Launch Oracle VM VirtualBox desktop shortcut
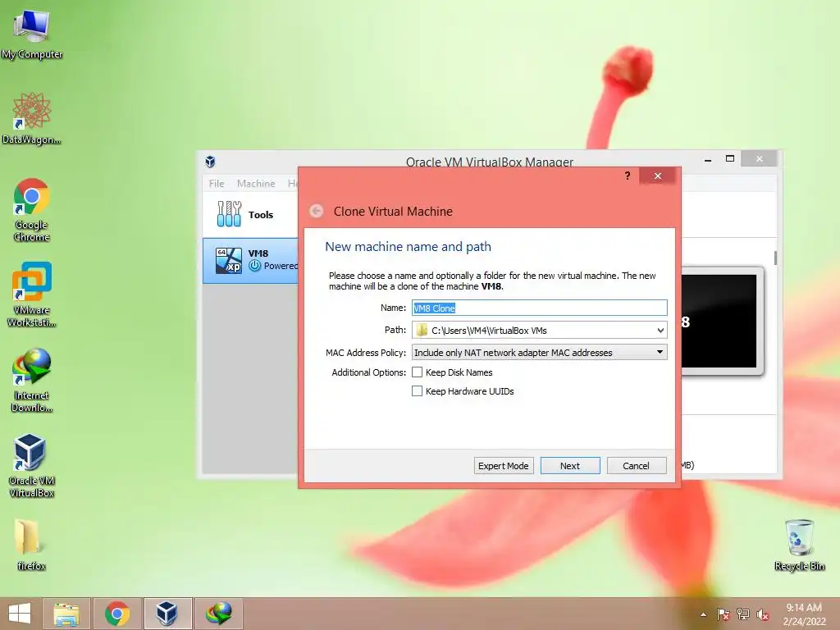The width and height of the screenshot is (840, 630). tap(32, 465)
